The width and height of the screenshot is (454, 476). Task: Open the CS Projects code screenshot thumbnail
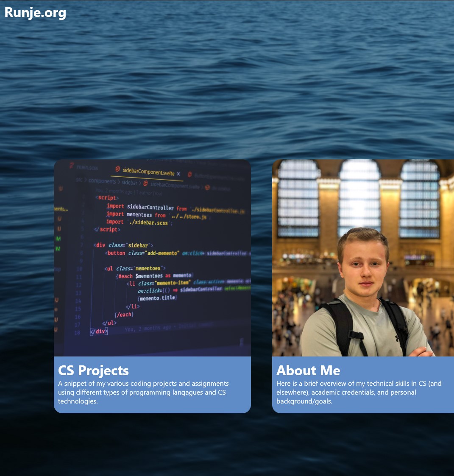(x=153, y=258)
